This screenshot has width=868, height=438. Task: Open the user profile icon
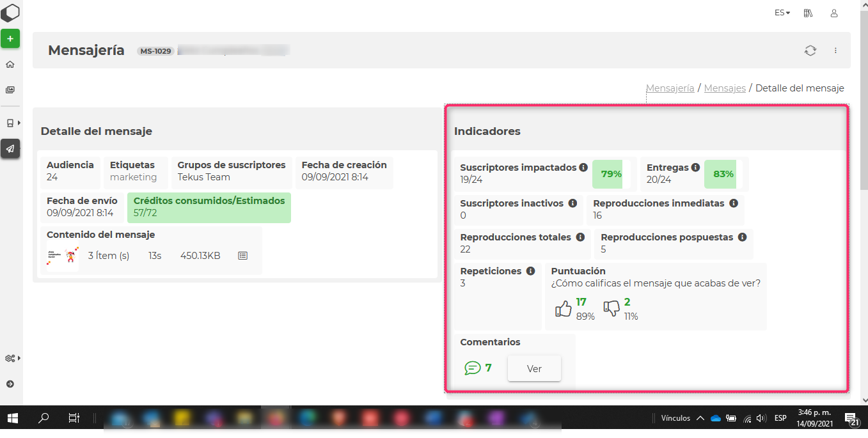834,13
